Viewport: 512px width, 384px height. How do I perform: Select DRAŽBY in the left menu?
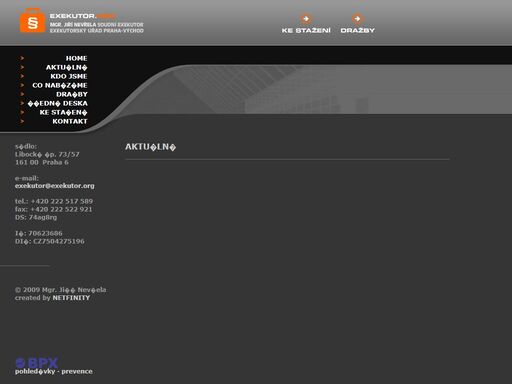72,94
